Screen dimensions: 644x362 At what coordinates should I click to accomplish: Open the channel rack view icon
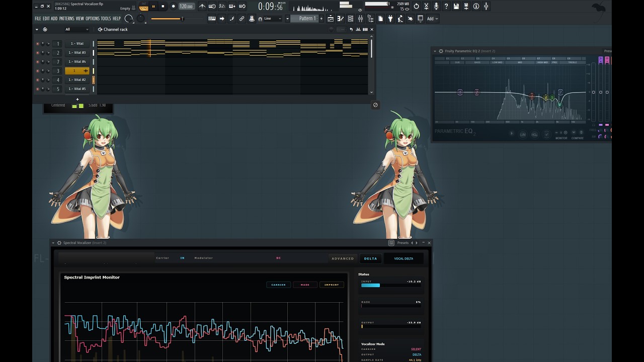point(351,19)
